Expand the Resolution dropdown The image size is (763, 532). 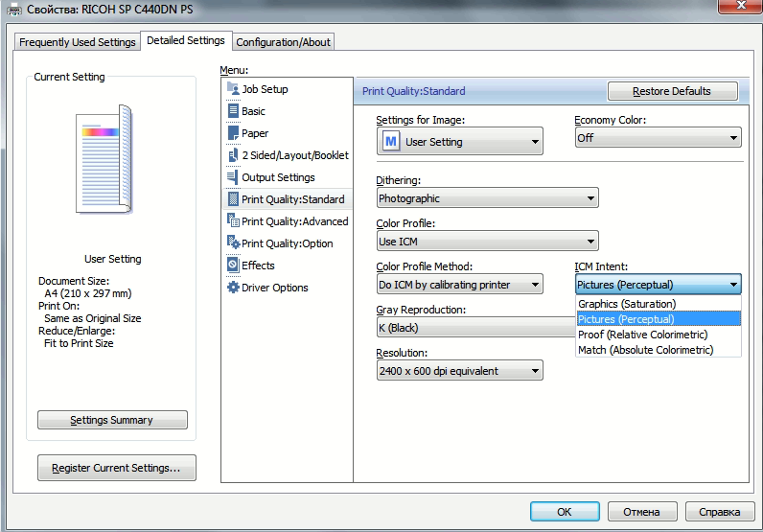(460, 371)
